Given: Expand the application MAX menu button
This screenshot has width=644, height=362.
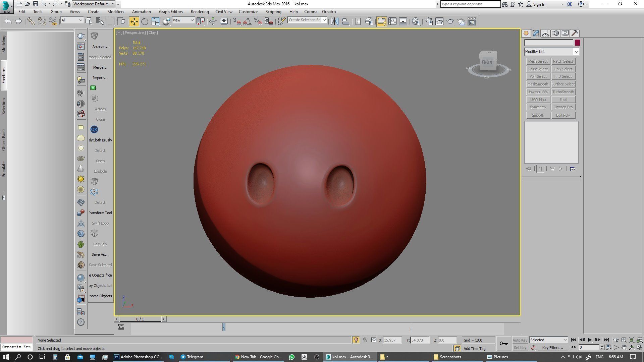Looking at the screenshot, I should pos(7,7).
